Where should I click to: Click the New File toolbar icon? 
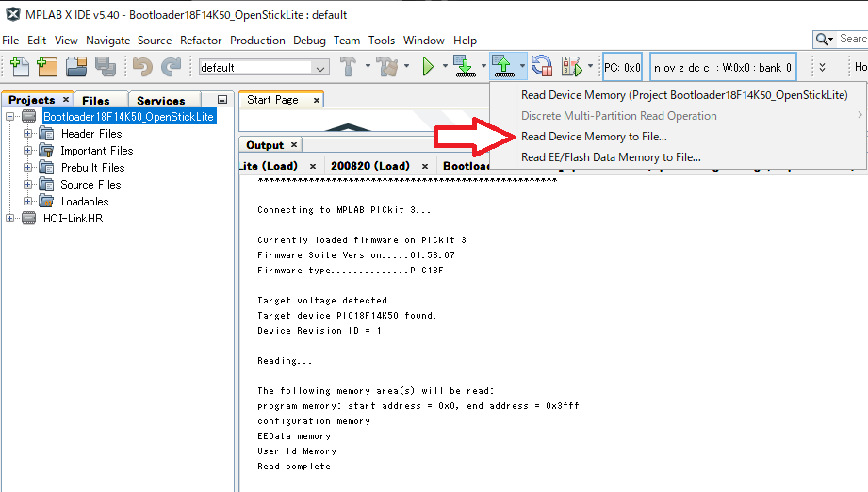click(x=20, y=66)
